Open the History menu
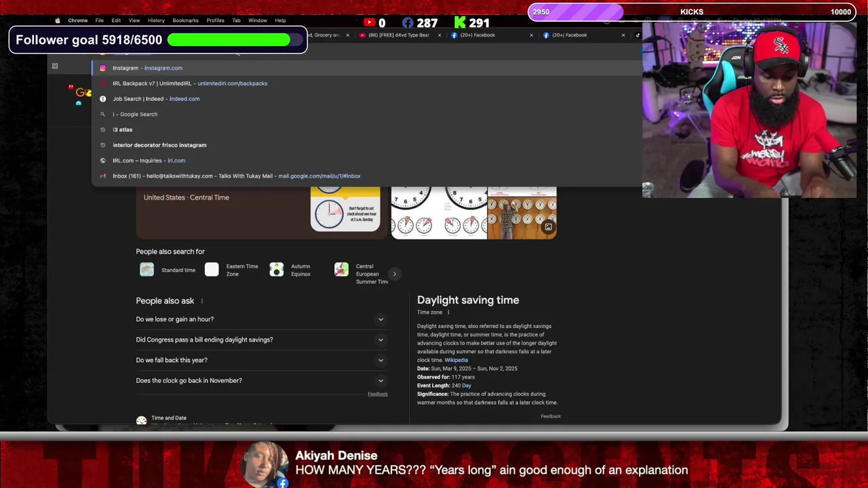 pyautogui.click(x=156, y=20)
